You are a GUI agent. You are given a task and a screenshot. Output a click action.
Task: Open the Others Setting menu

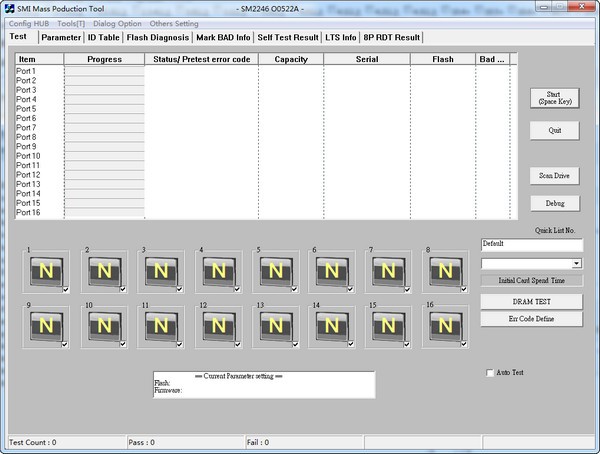[174, 24]
